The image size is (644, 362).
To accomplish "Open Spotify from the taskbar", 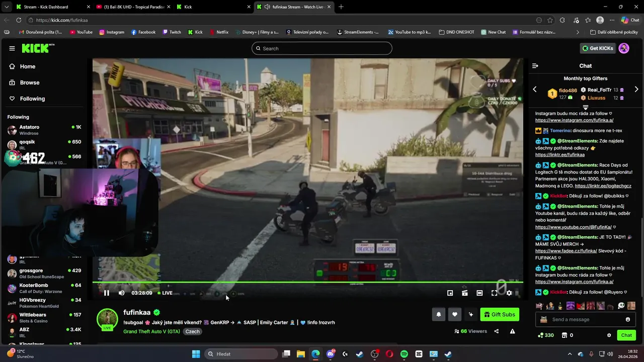I will tap(404, 354).
